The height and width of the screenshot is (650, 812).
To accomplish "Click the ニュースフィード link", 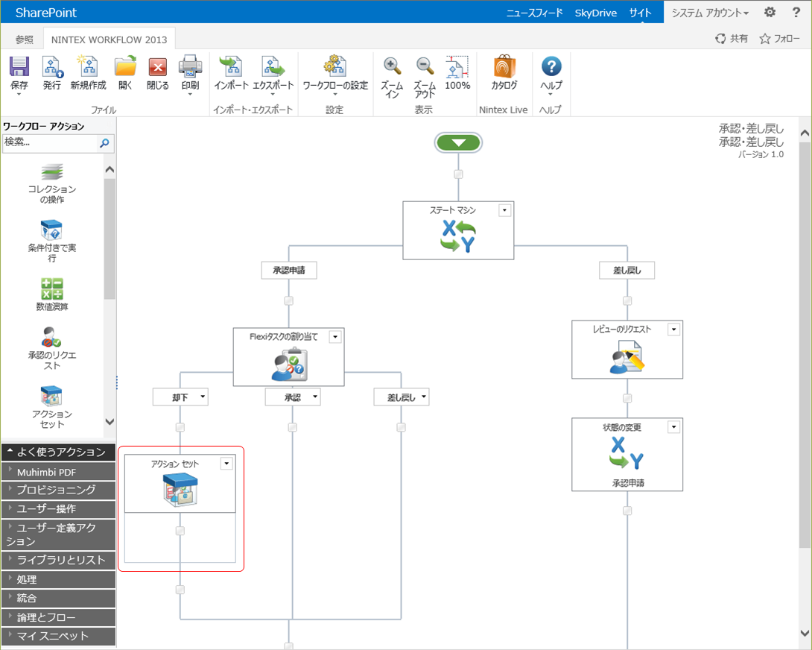I will [x=535, y=13].
